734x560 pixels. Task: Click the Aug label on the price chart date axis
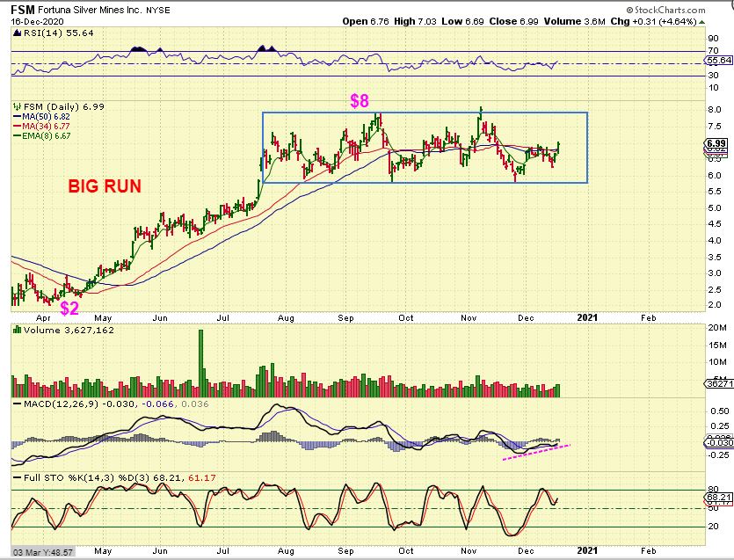pos(286,318)
